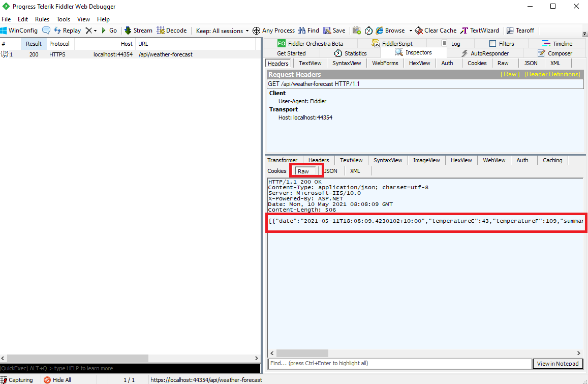
Task: Open the File menu
Action: pos(7,19)
